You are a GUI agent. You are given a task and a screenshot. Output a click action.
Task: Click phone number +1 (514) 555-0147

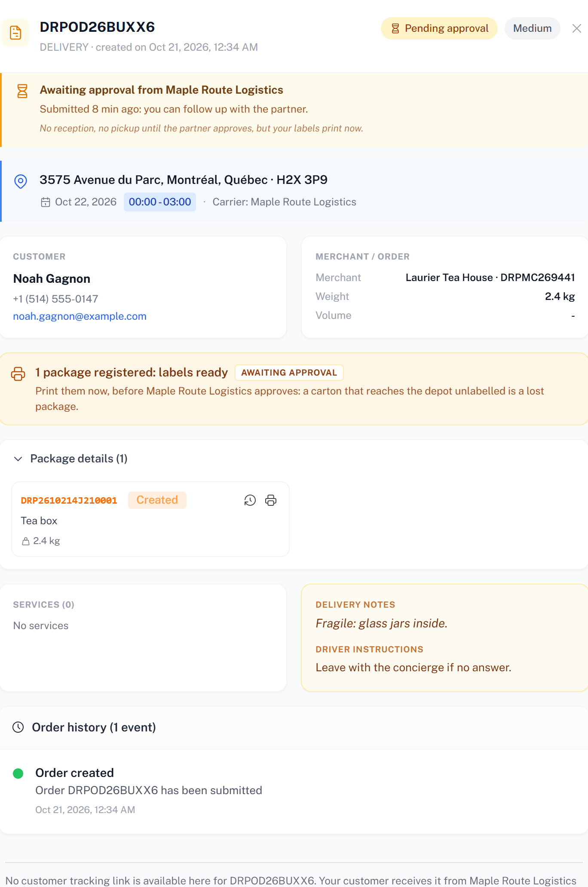click(x=56, y=299)
